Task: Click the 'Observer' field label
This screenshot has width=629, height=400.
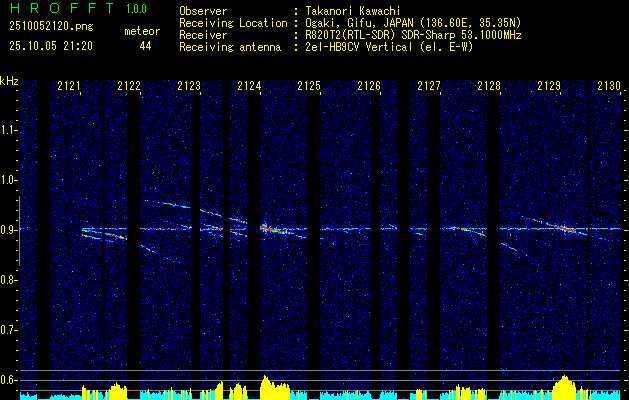Action: click(x=203, y=11)
